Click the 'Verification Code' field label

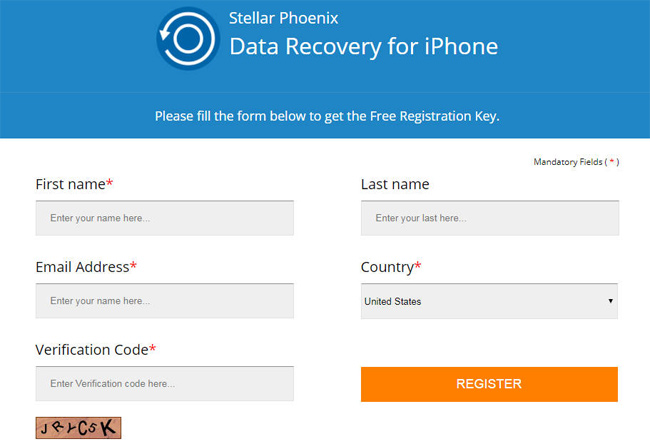[91, 350]
